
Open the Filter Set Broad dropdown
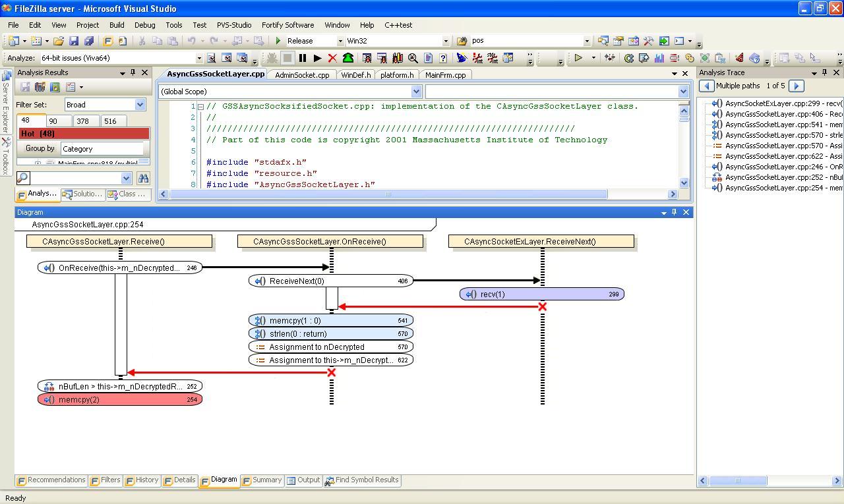140,105
